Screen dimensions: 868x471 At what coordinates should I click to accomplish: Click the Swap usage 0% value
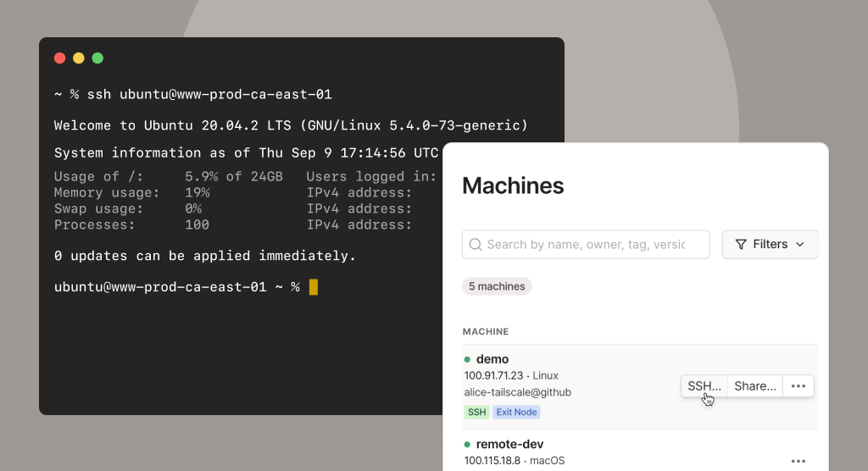coord(193,208)
